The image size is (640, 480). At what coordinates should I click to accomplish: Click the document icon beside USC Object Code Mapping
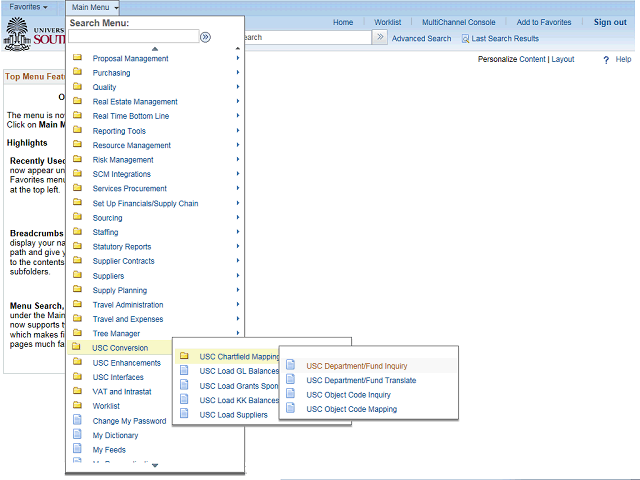point(291,409)
